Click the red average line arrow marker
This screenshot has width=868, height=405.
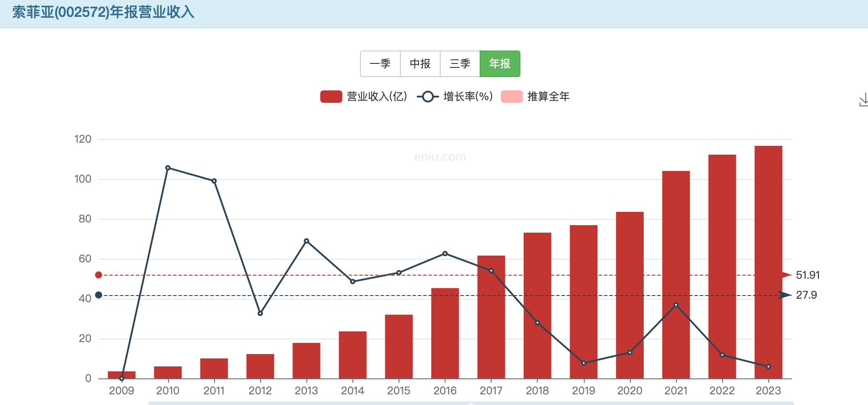(x=786, y=275)
